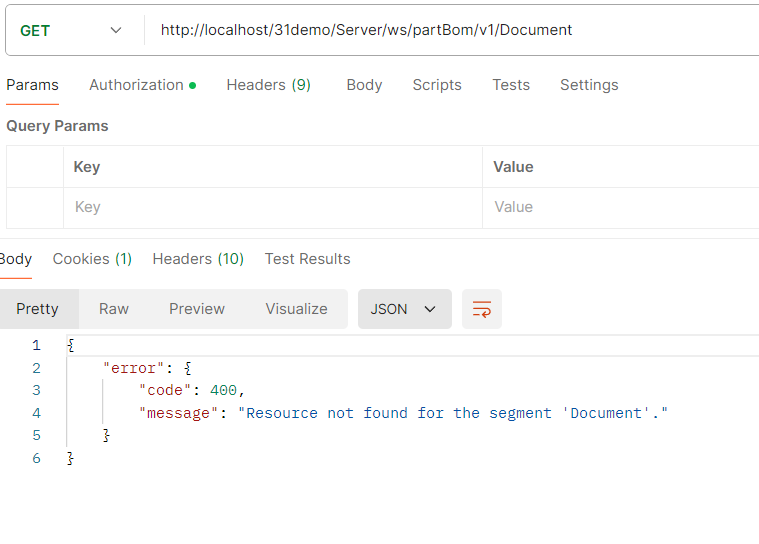Select the Visualize response view

coord(296,309)
